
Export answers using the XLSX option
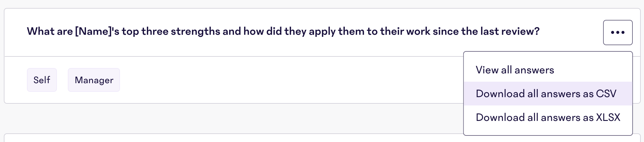(548, 117)
